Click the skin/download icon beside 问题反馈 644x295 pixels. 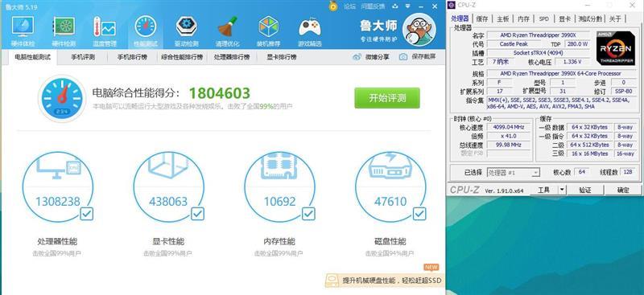click(x=395, y=6)
